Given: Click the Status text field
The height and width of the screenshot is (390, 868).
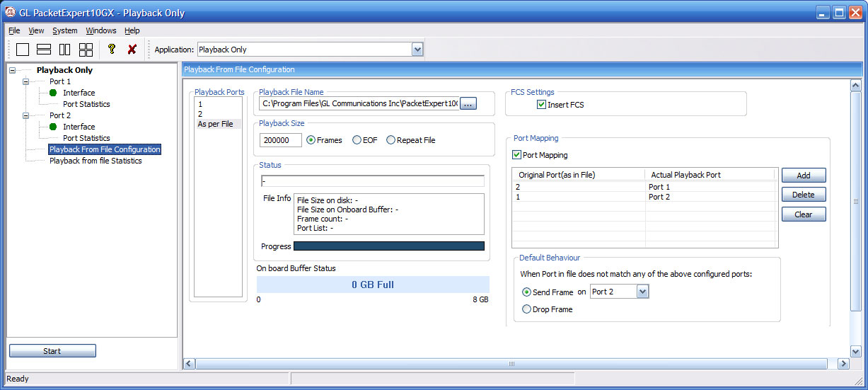Looking at the screenshot, I should coord(372,180).
